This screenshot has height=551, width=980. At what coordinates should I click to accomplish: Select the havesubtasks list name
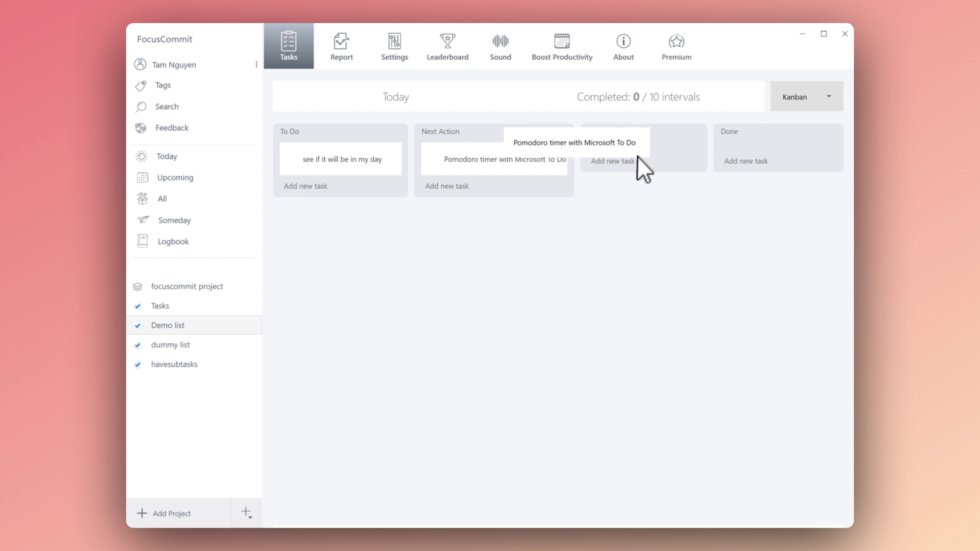pyautogui.click(x=174, y=364)
